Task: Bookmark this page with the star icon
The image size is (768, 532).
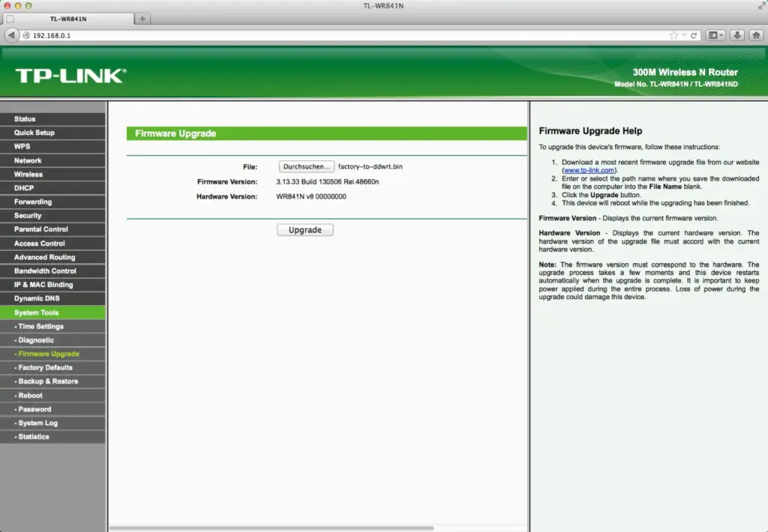Action: tap(673, 35)
